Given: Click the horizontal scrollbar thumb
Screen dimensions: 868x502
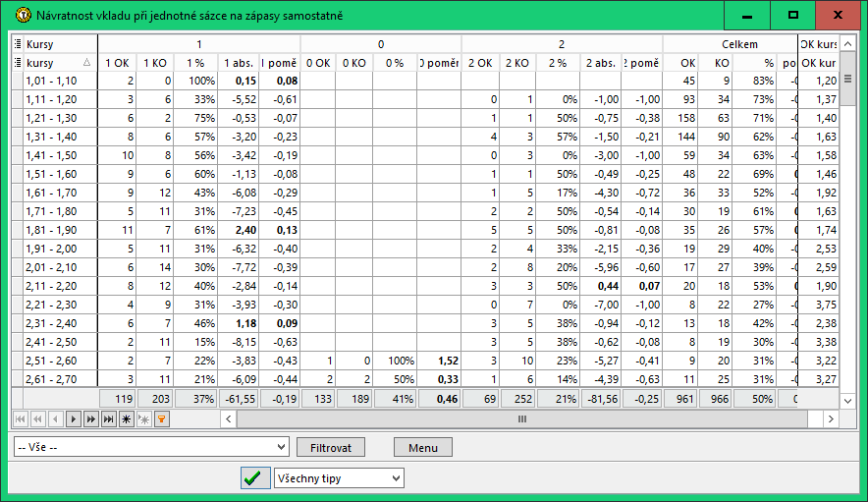Looking at the screenshot, I should pyautogui.click(x=522, y=419).
